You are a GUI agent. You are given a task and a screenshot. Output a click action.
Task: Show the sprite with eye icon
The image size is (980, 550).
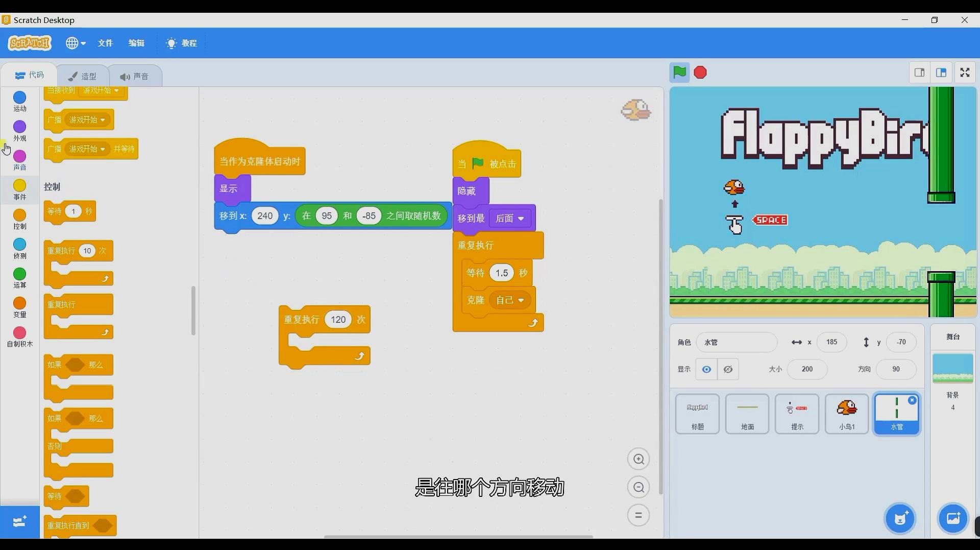pyautogui.click(x=706, y=369)
